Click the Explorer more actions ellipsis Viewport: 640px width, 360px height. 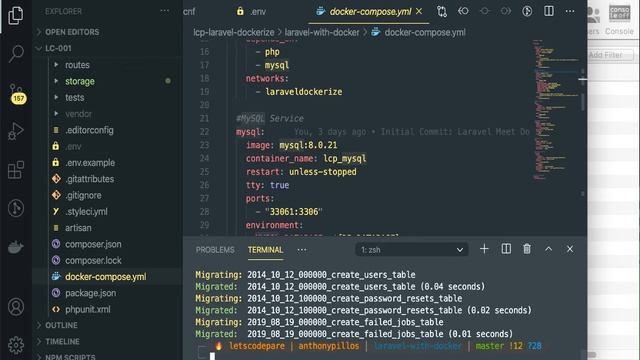(x=164, y=11)
